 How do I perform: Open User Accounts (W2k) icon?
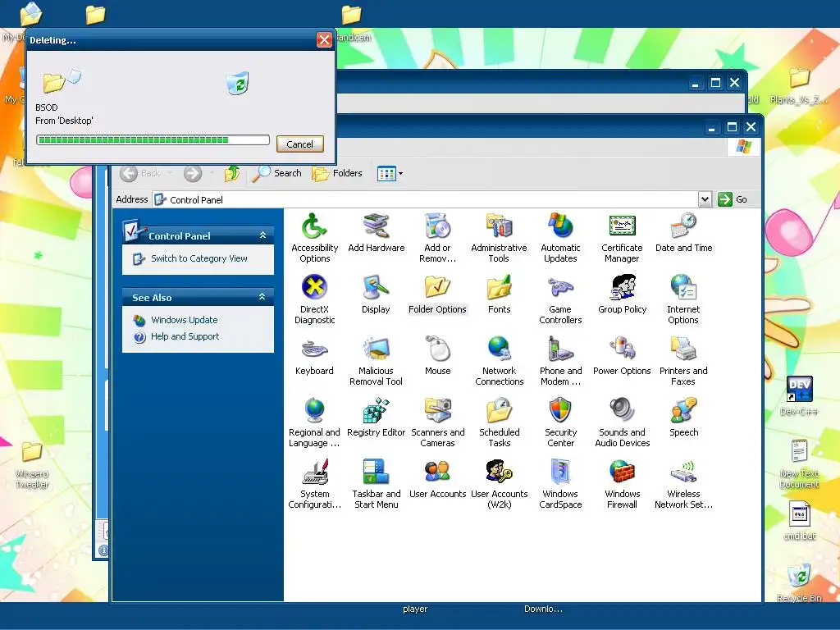(499, 484)
